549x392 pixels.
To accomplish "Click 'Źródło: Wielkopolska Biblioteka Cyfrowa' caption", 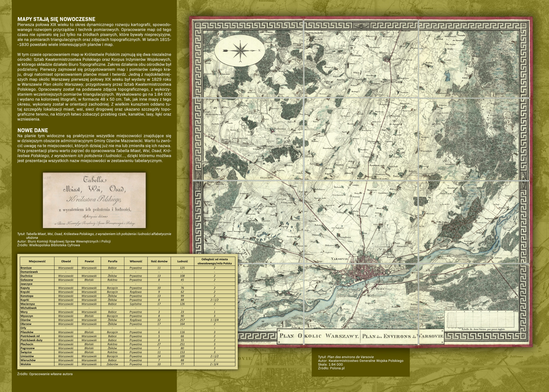I will click(48, 245).
